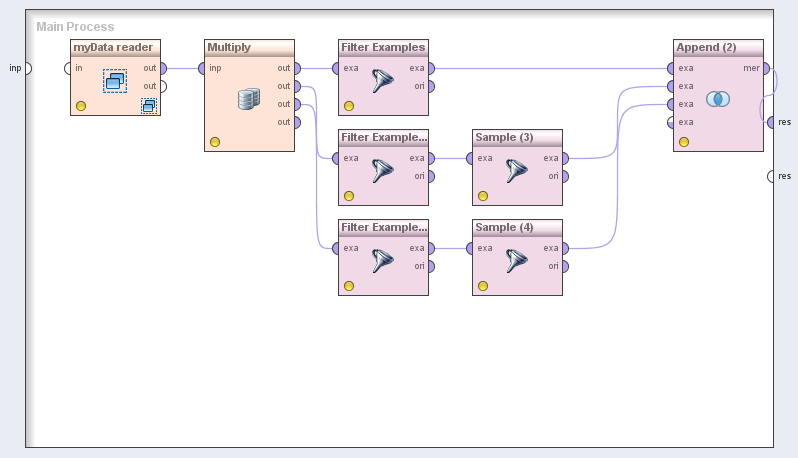This screenshot has width=798, height=458.
Task: Click funnel icon of filter feeding Sample (3)
Action: tap(383, 171)
